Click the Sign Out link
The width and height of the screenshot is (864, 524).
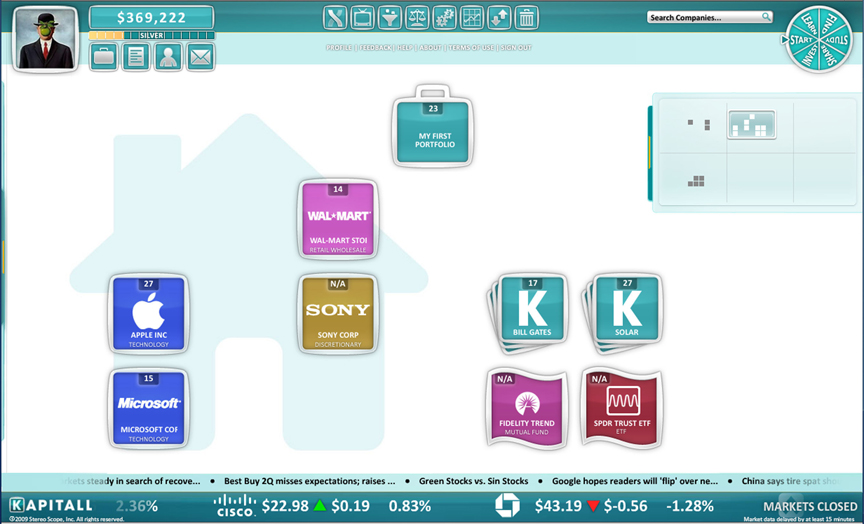pyautogui.click(x=516, y=48)
